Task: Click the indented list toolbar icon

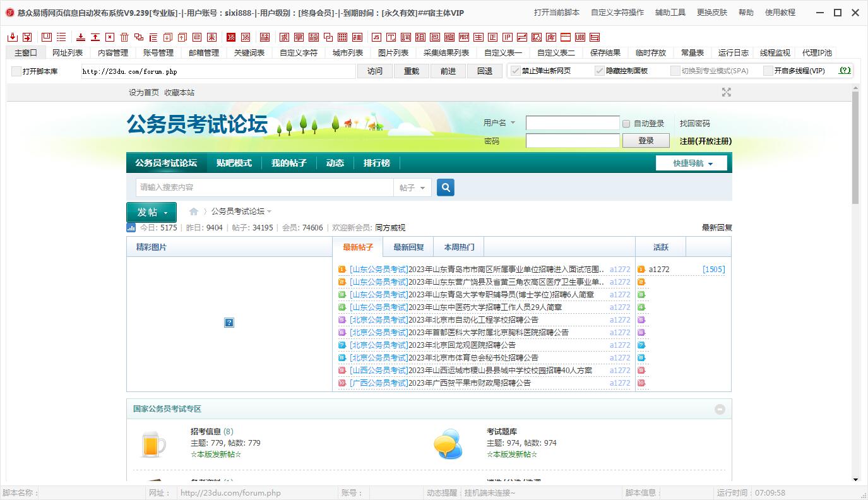Action: [x=153, y=37]
